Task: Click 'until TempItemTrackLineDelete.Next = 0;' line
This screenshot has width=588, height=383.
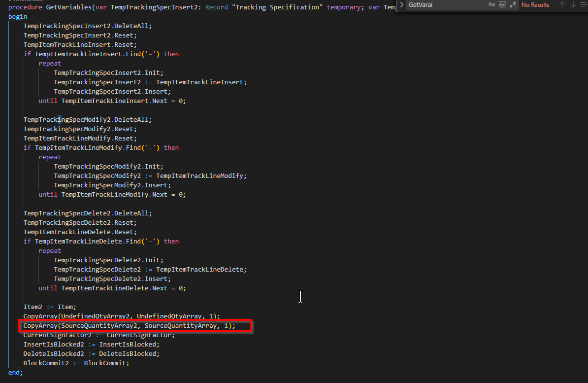Action: click(112, 288)
